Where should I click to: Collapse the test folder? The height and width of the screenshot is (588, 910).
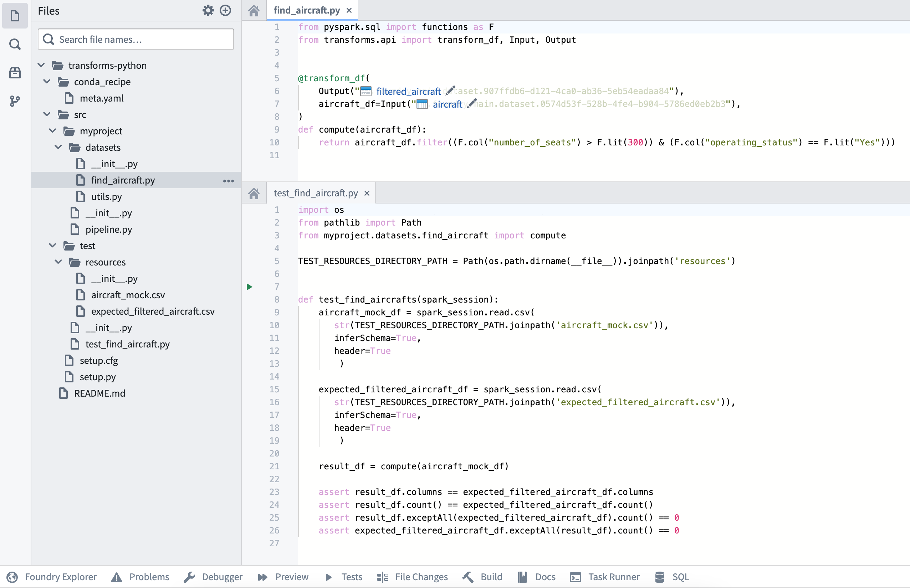[53, 246]
